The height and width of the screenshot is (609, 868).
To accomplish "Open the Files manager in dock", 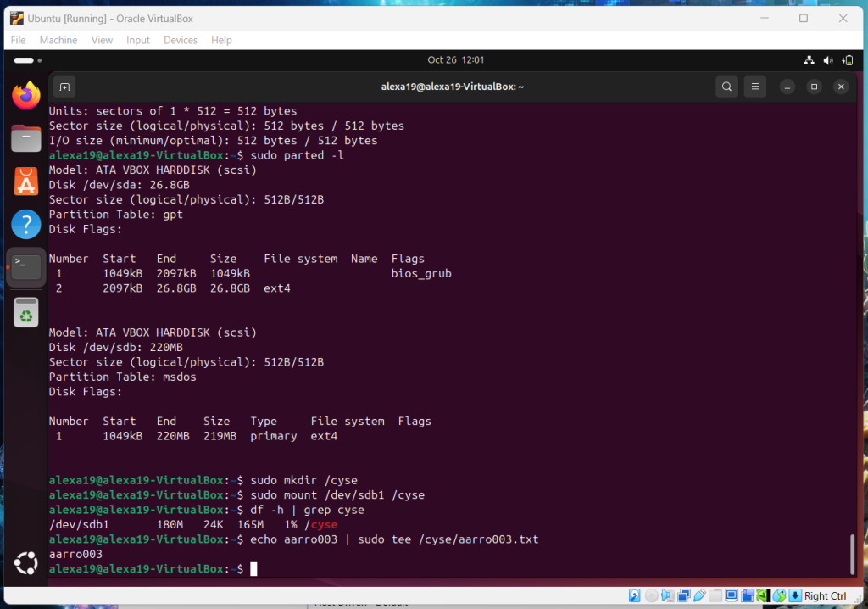I will click(x=26, y=137).
